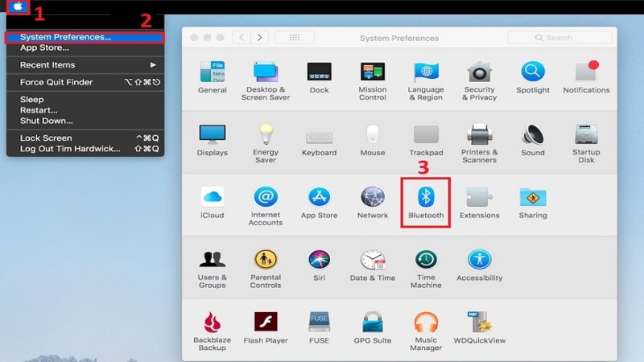644x362 pixels.
Task: Open the Accessibility pane
Action: tap(479, 265)
